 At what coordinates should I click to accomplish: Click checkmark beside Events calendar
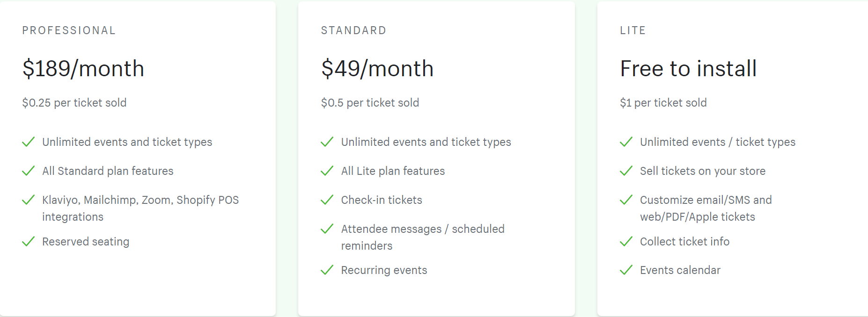pyautogui.click(x=626, y=270)
